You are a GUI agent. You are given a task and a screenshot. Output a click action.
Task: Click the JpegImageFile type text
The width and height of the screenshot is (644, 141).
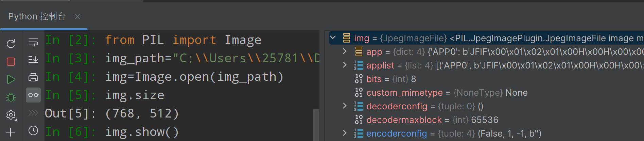point(413,38)
